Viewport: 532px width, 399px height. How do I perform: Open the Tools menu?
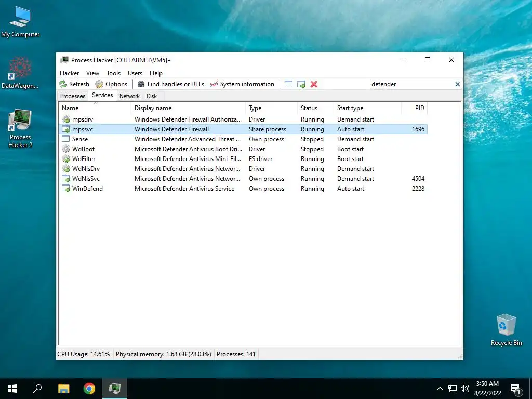(x=113, y=73)
